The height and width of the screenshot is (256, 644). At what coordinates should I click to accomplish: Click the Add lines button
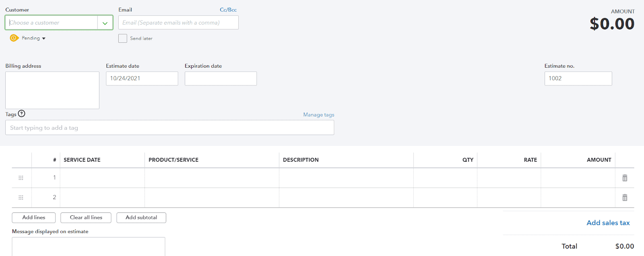[x=34, y=218]
